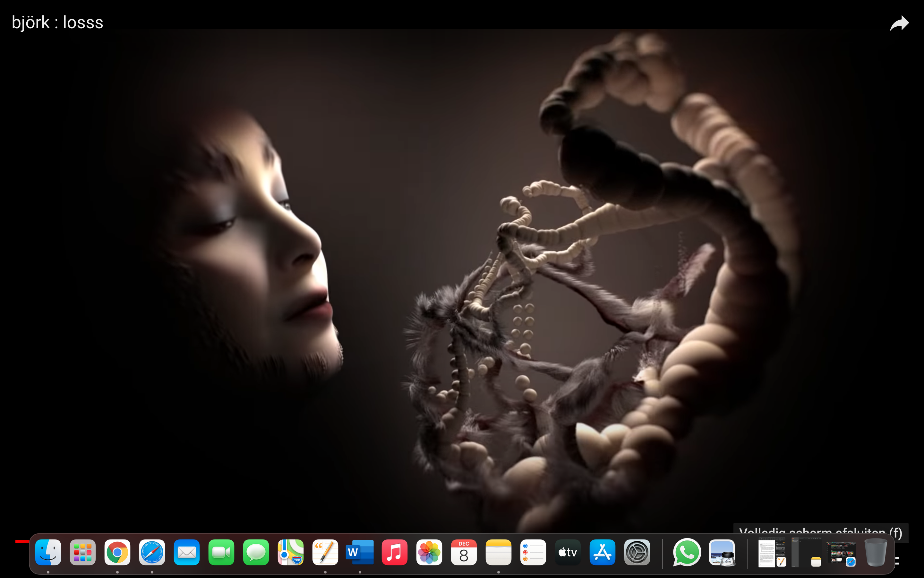Viewport: 924px width, 578px height.
Task: Open Launchpad from the Dock
Action: (x=83, y=552)
